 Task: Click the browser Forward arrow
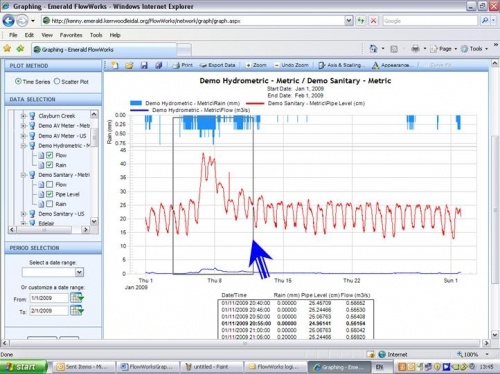click(22, 21)
